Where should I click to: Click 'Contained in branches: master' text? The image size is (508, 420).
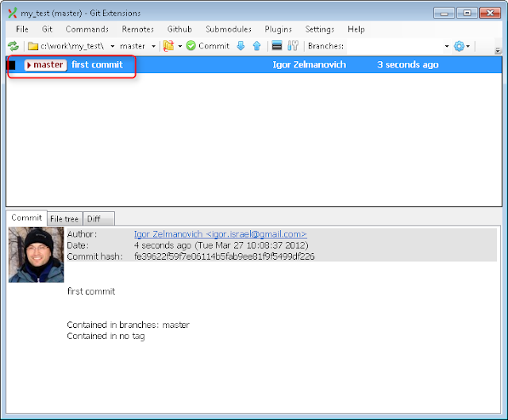[129, 325]
